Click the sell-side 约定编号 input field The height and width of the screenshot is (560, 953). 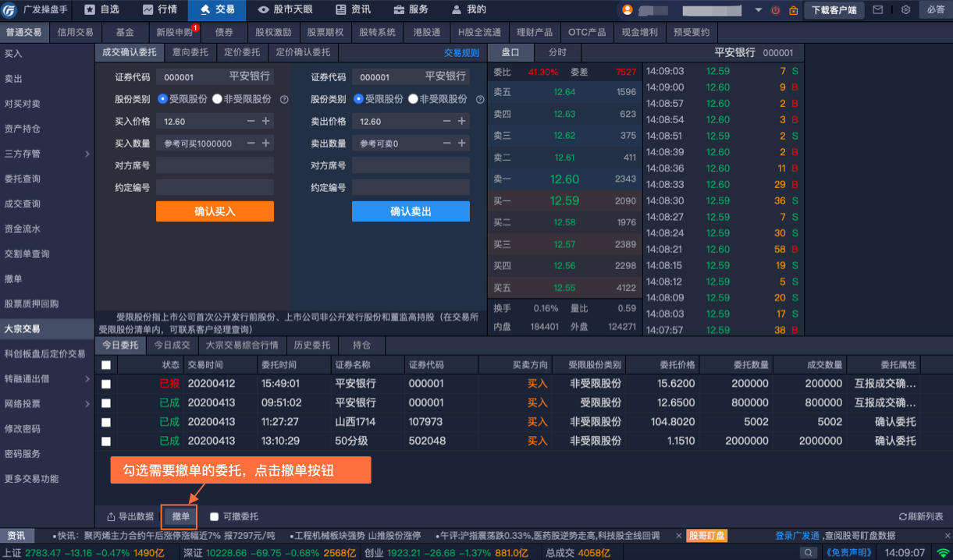coord(411,187)
